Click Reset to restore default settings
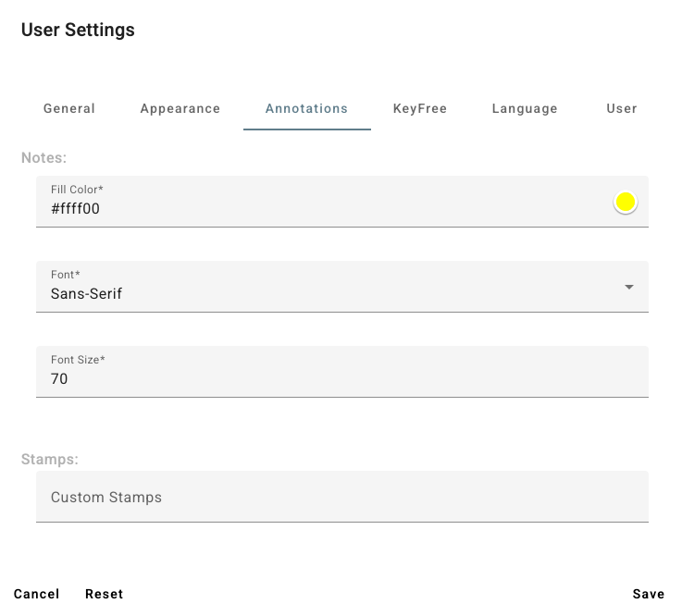This screenshot has height=616, width=682. point(104,594)
